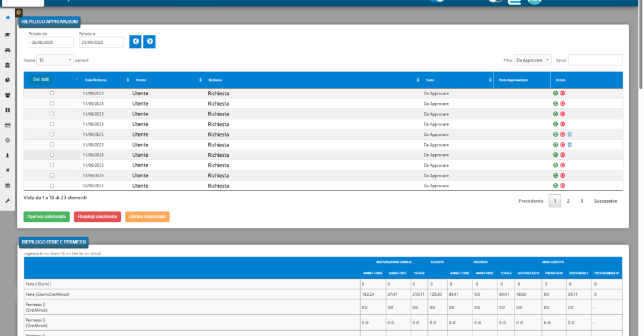The height and width of the screenshot is (336, 644).
Task: Click the '49:30' autorizzato value
Action: pos(522,295)
